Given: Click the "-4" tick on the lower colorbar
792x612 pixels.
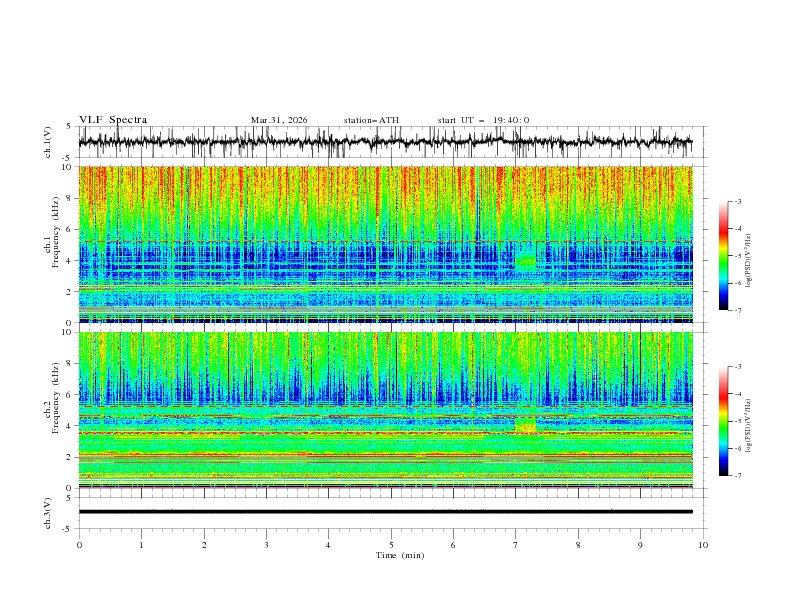Looking at the screenshot, I should pos(737,394).
